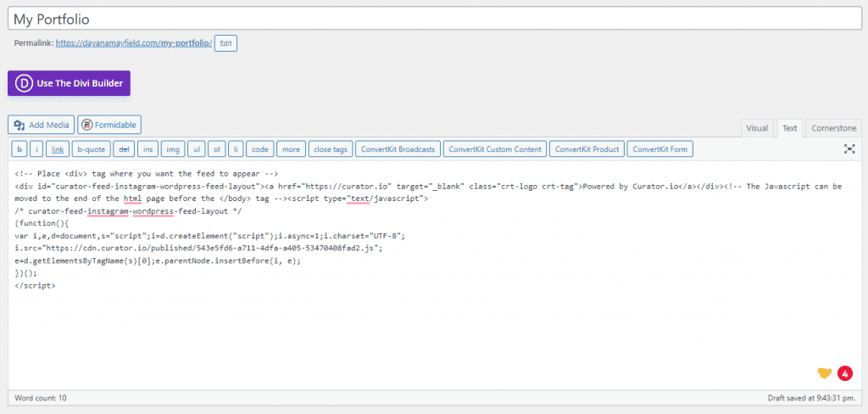Insert ConvertKit Form shortcode
868x414 pixels.
[659, 149]
